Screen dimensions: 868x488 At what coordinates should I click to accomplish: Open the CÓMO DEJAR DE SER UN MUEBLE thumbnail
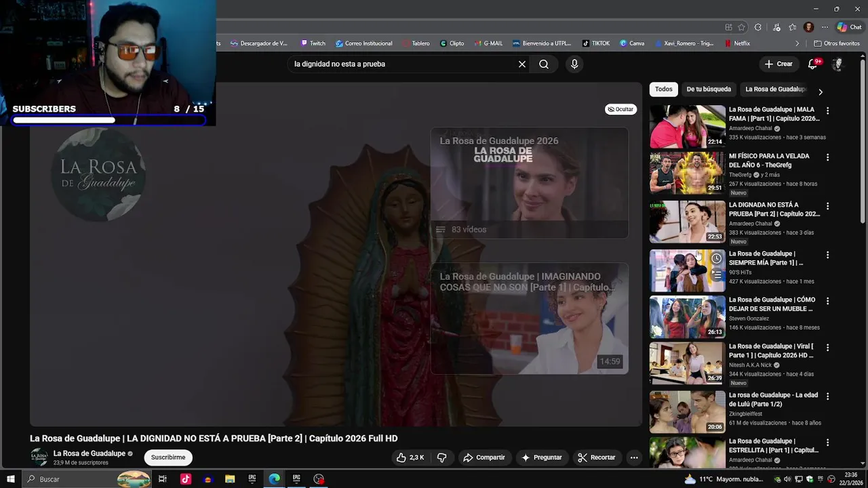tap(688, 317)
